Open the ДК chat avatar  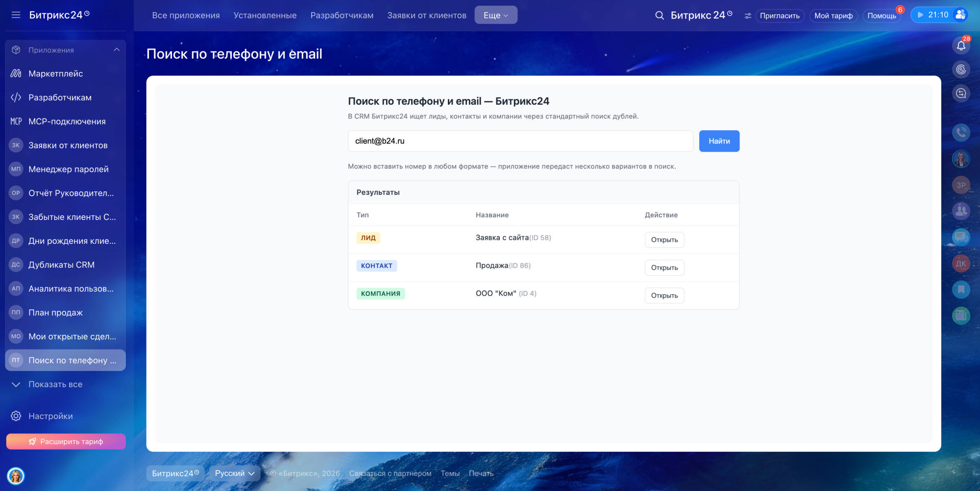(x=961, y=263)
